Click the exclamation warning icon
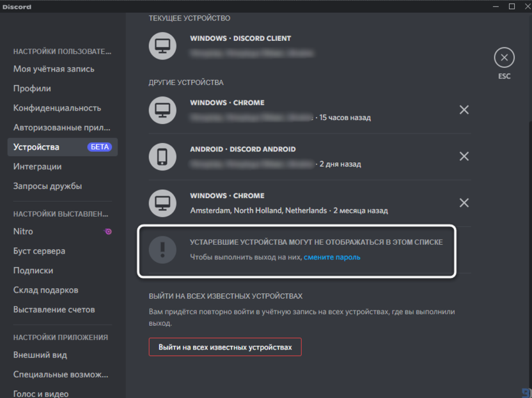The width and height of the screenshot is (532, 398). point(162,250)
